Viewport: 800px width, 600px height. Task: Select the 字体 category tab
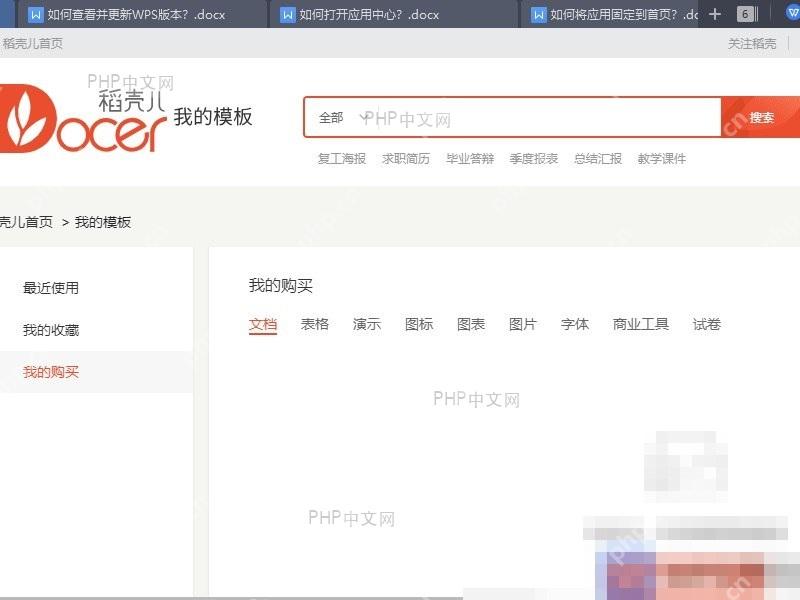575,324
